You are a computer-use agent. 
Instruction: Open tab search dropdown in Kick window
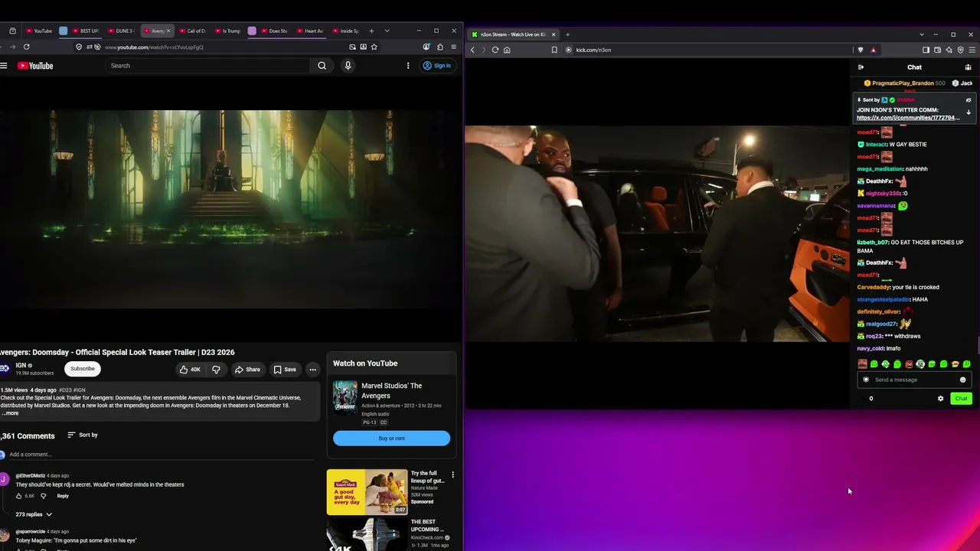[x=922, y=34]
